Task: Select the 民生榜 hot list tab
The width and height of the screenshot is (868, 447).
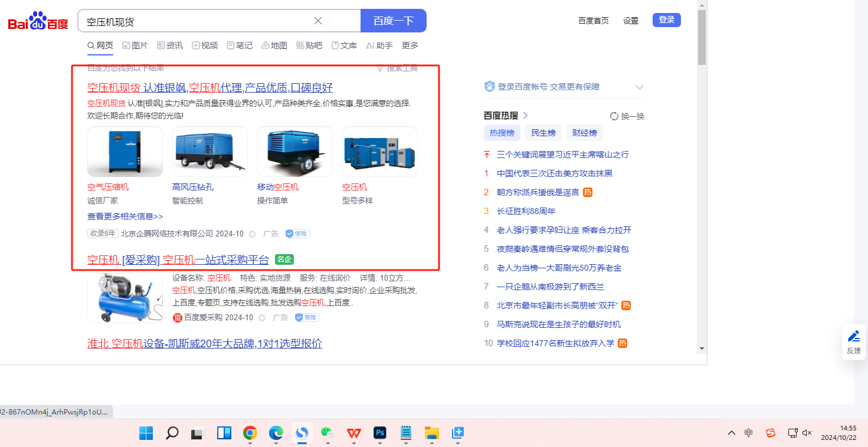Action: pyautogui.click(x=543, y=133)
